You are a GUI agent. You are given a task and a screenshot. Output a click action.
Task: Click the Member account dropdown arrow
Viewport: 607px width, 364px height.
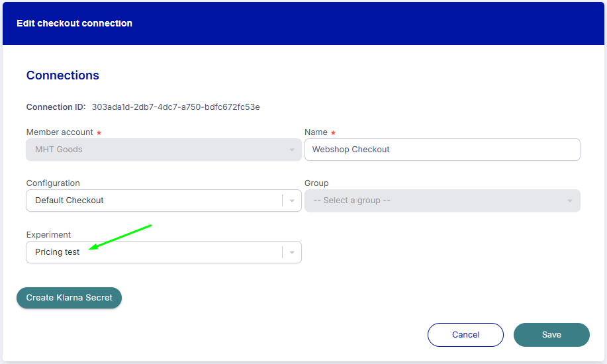[x=292, y=150]
